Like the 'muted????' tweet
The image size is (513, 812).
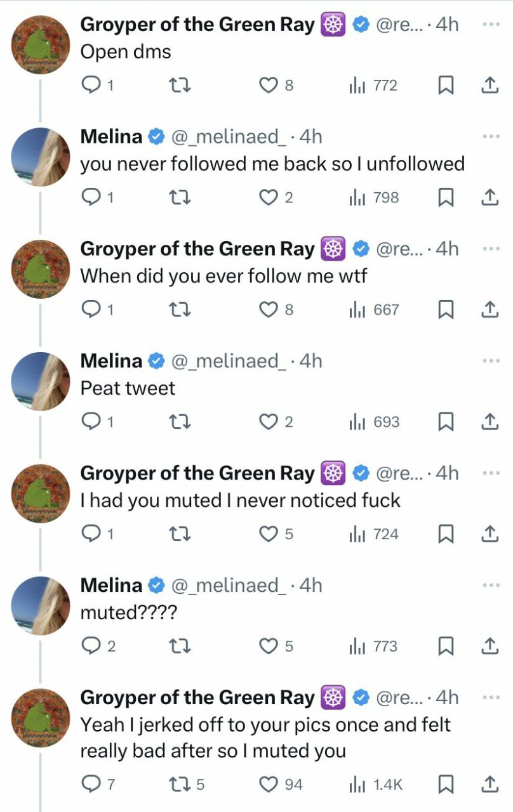pyautogui.click(x=269, y=646)
